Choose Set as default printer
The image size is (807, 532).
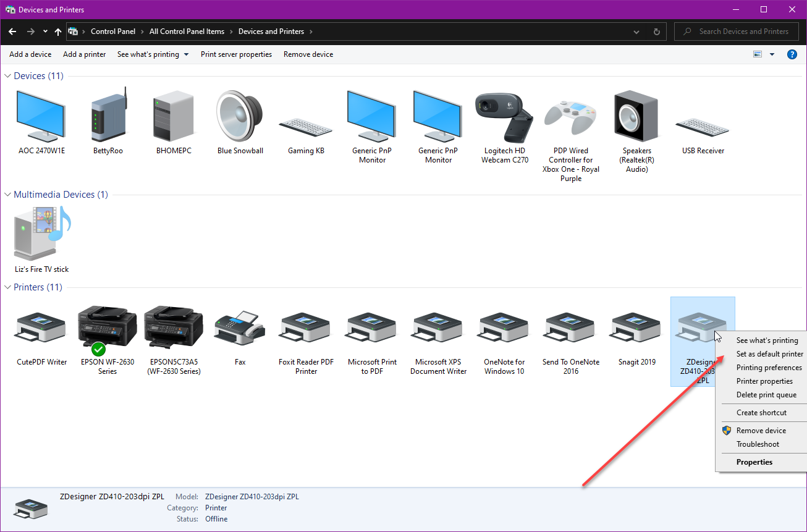click(x=770, y=354)
